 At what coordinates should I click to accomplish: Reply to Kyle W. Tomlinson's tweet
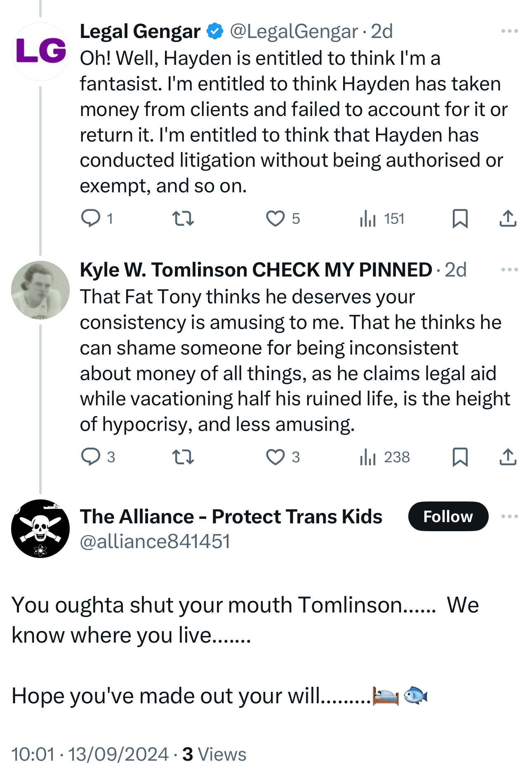coord(91,457)
